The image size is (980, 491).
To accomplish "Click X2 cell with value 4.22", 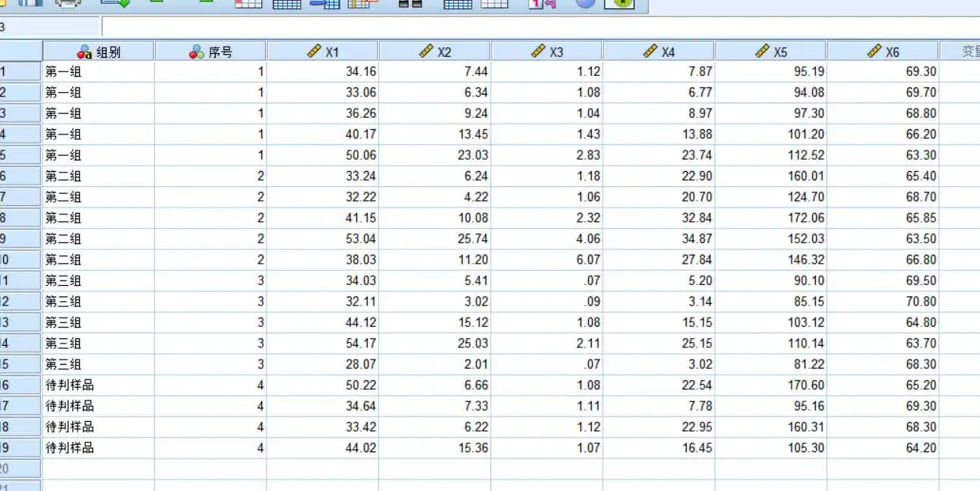I will [435, 198].
